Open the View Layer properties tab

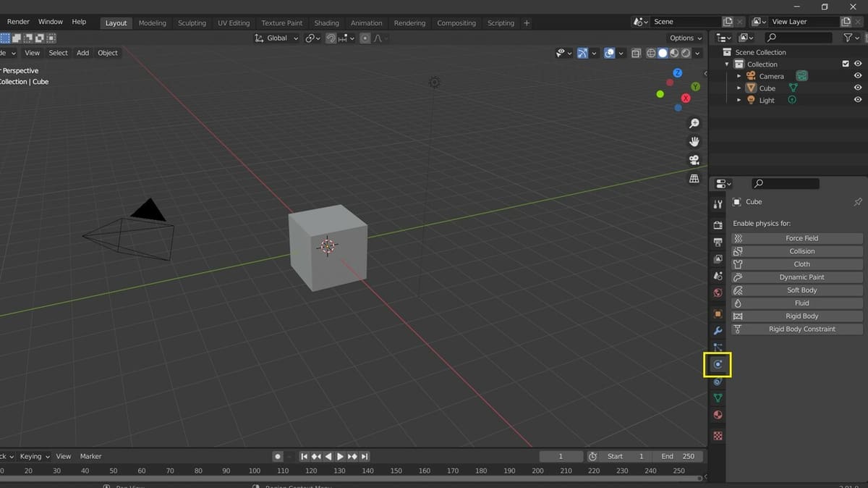tap(718, 258)
